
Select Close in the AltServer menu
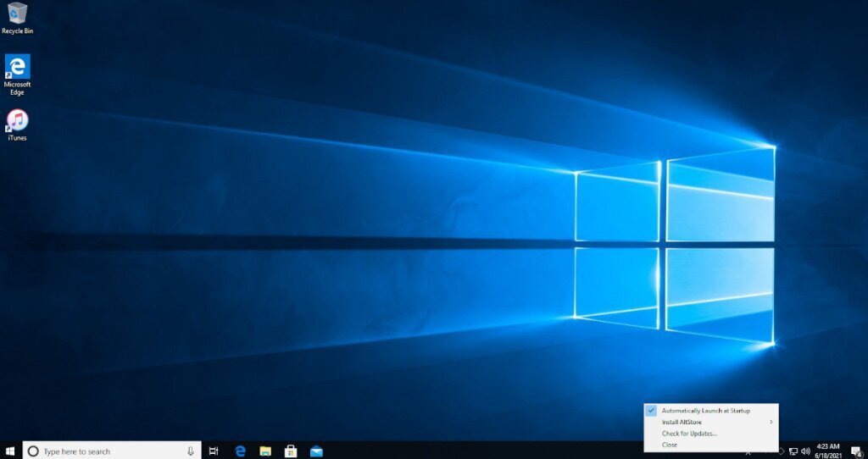tap(670, 445)
